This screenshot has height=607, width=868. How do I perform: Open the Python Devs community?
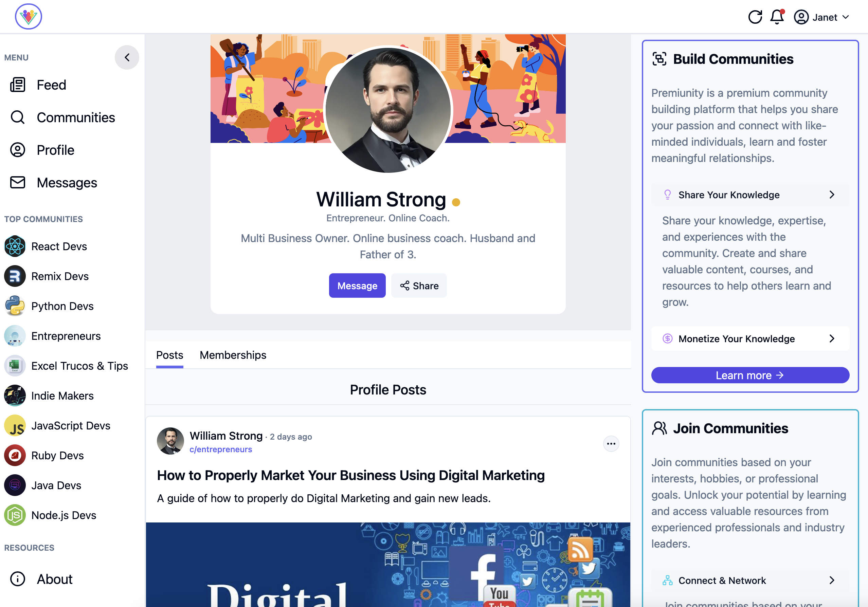tap(49, 306)
